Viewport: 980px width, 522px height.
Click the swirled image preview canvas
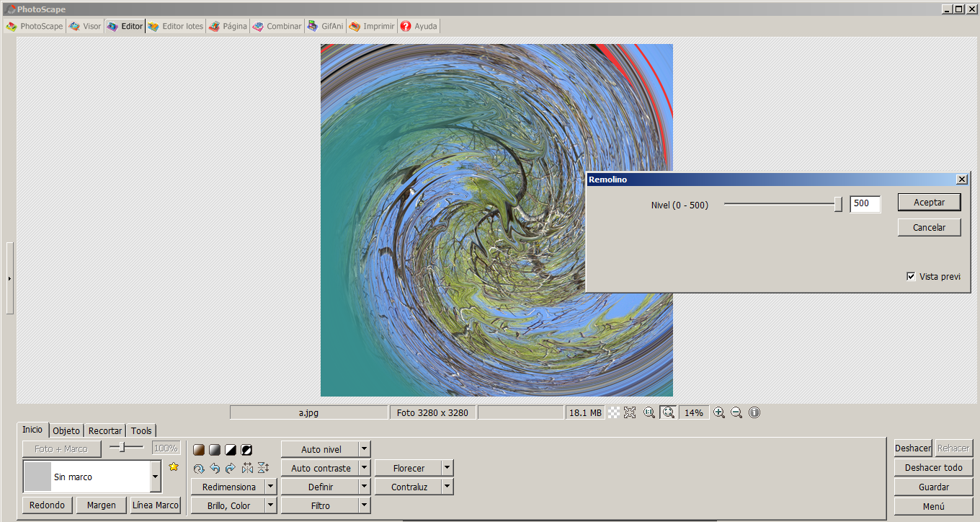496,220
